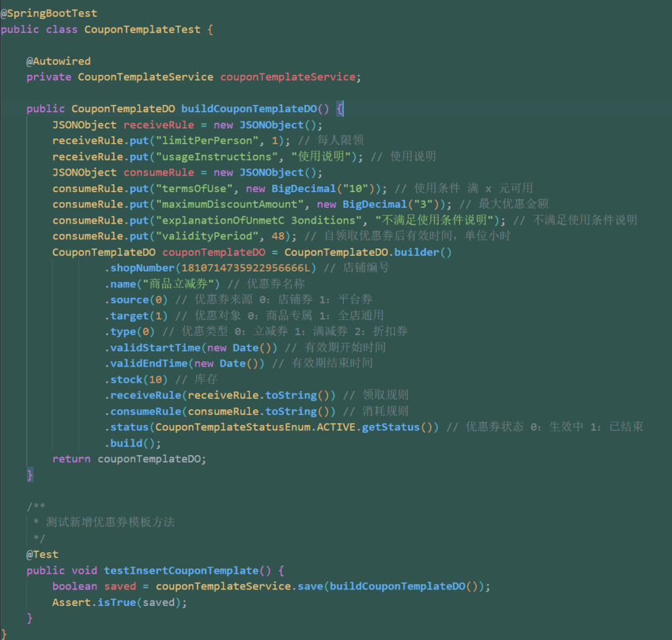Click the return keyword
Image resolution: width=672 pixels, height=640 pixels.
72,459
